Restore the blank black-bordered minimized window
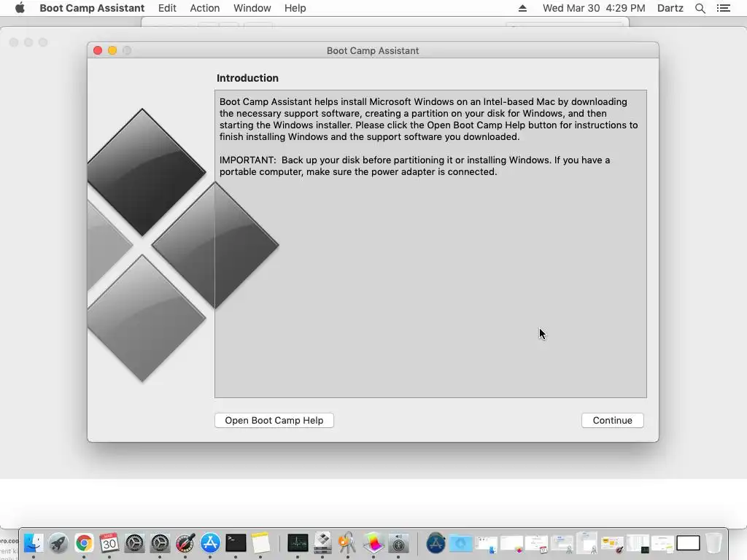The width and height of the screenshot is (747, 560). tap(689, 542)
